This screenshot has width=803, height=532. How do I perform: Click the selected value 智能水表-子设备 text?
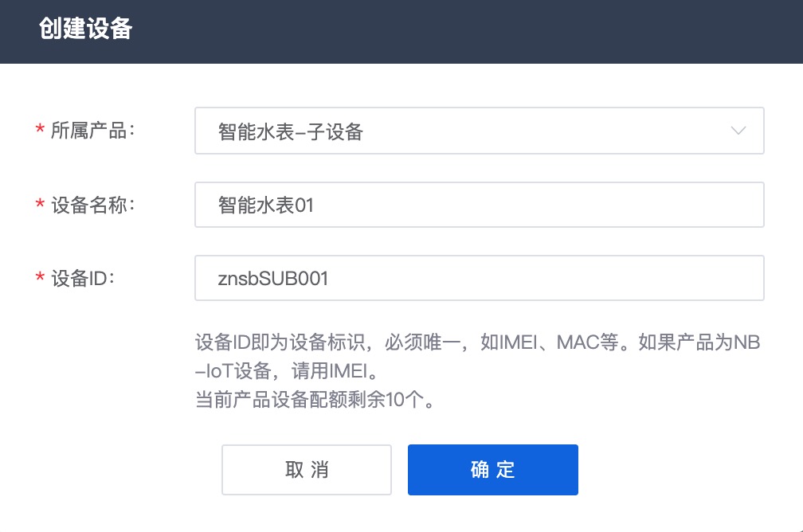coord(290,131)
